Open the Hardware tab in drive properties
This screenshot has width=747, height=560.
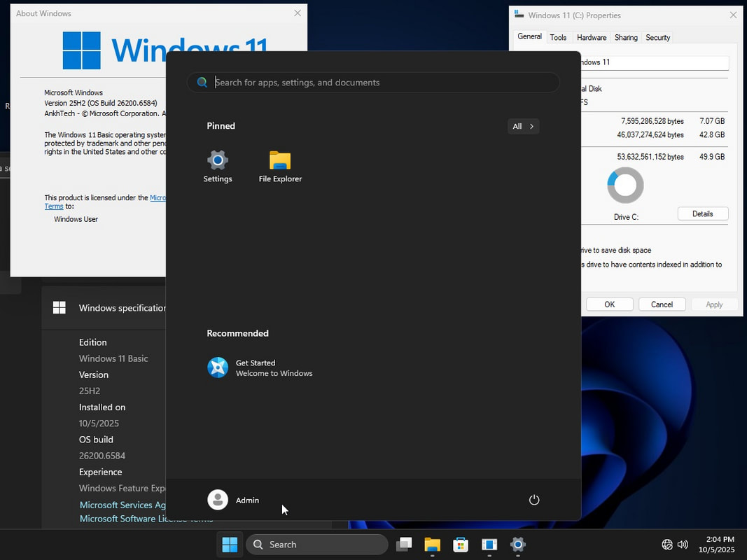(x=592, y=37)
